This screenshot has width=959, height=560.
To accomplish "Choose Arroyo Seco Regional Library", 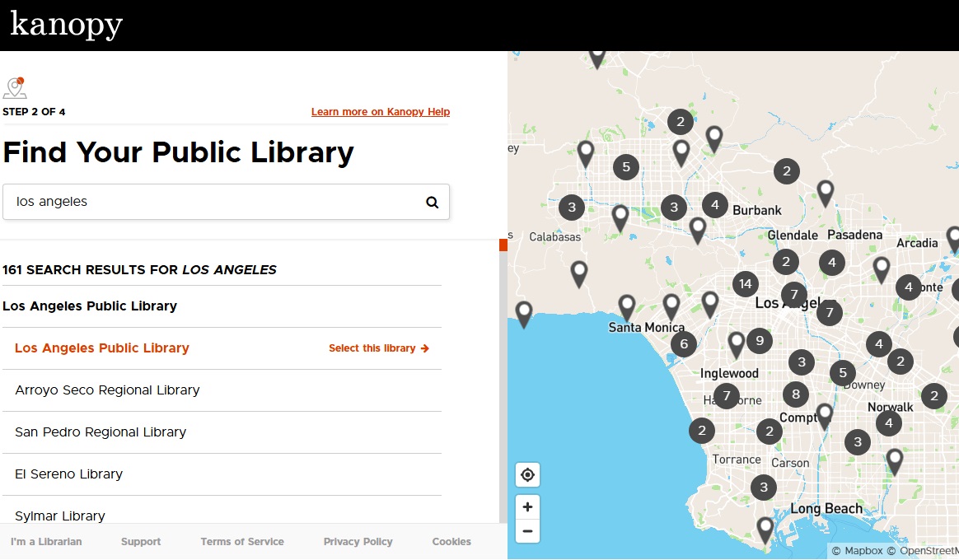I will pyautogui.click(x=107, y=390).
